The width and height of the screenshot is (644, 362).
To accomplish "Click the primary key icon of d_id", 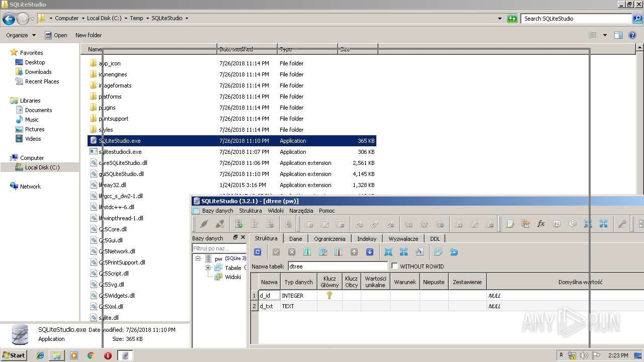I will click(330, 295).
